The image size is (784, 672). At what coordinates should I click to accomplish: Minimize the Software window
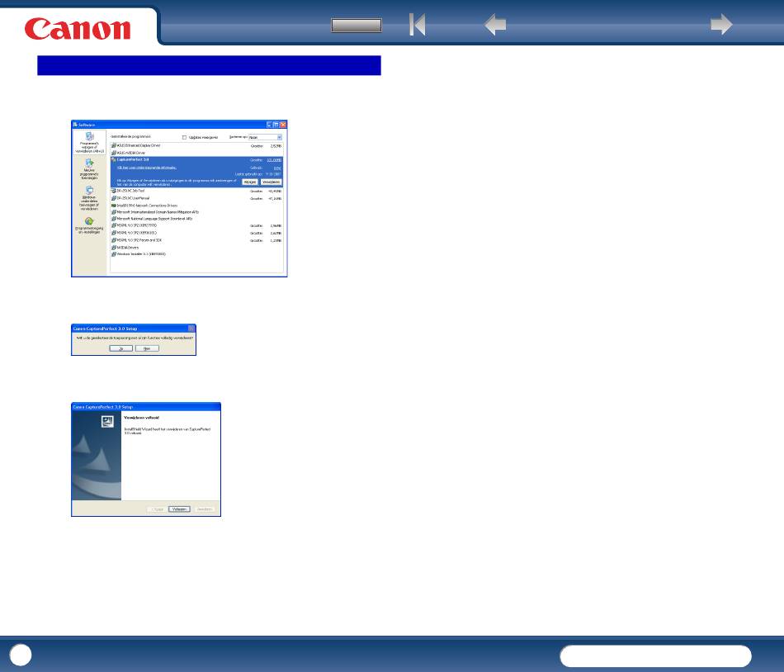[269, 125]
